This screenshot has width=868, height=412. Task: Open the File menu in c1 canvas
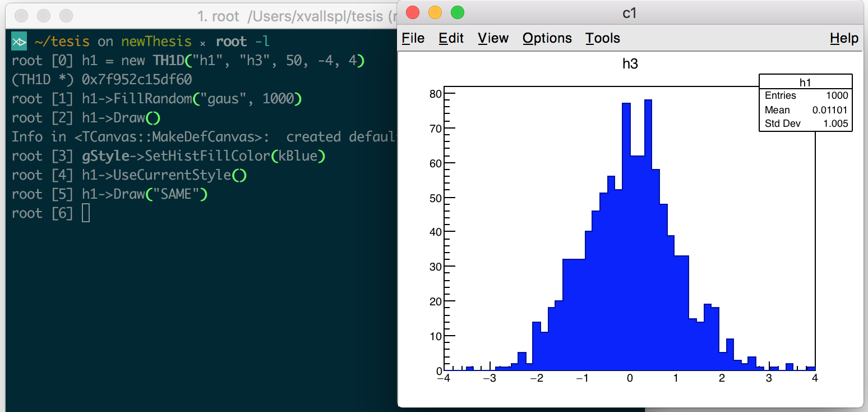(413, 38)
